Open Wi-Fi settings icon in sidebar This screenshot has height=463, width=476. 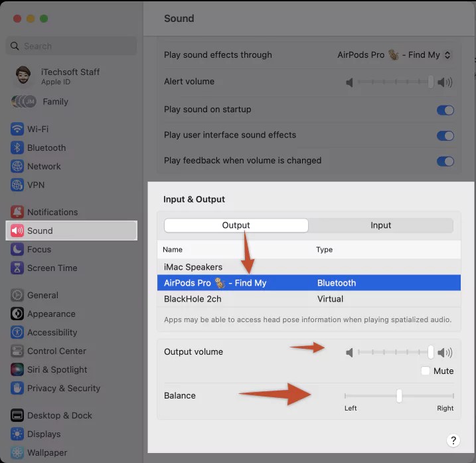click(17, 129)
